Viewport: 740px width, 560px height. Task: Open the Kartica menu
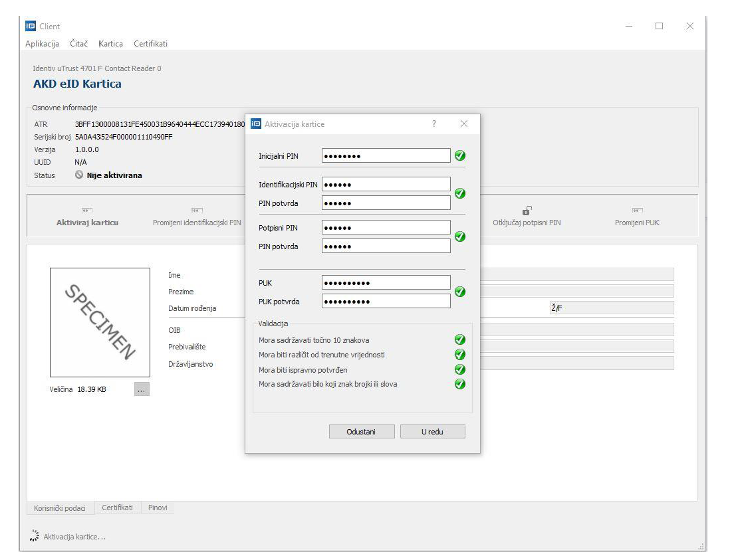[110, 44]
